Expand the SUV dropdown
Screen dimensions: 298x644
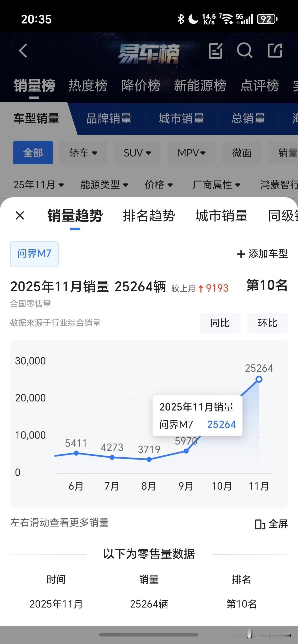(x=137, y=153)
